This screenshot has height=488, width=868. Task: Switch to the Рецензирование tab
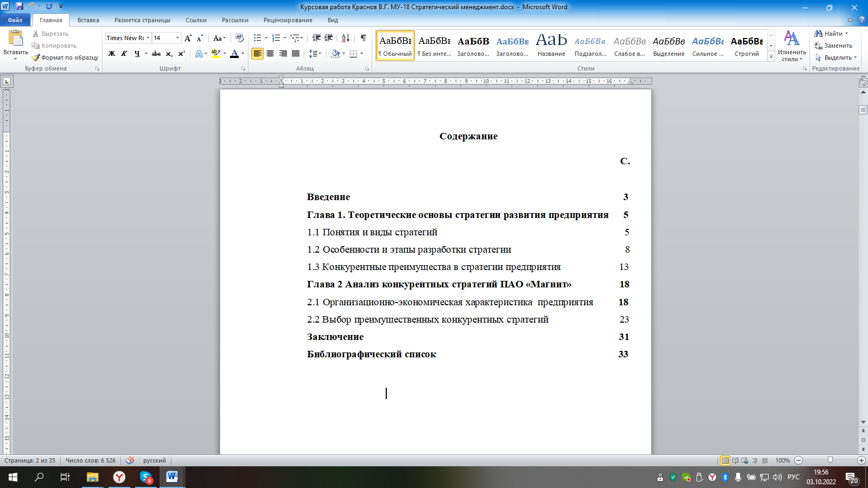tap(288, 20)
